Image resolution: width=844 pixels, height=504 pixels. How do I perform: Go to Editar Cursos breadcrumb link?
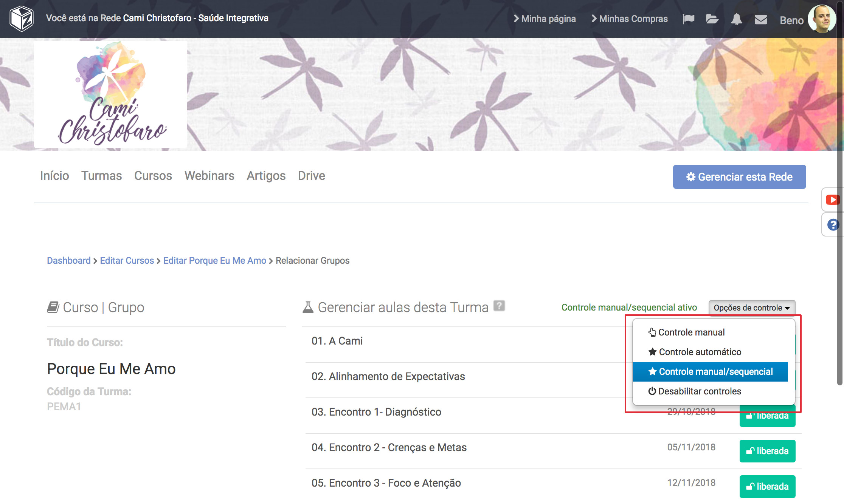[x=127, y=261]
